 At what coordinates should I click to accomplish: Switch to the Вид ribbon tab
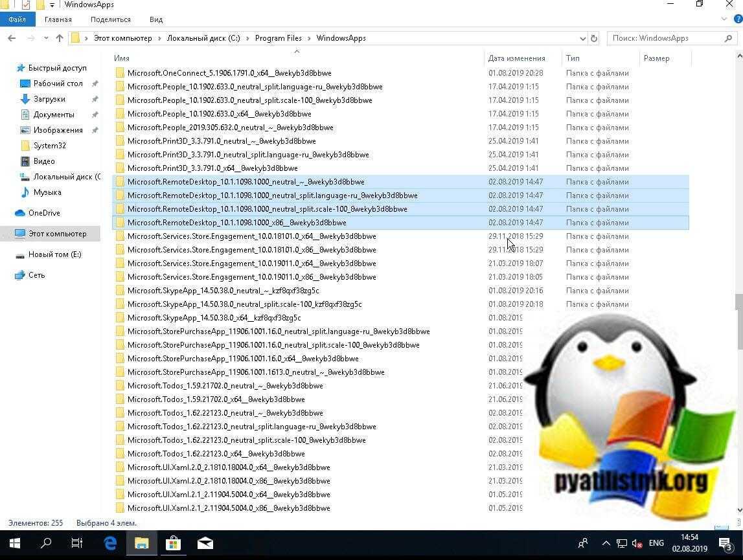156,19
